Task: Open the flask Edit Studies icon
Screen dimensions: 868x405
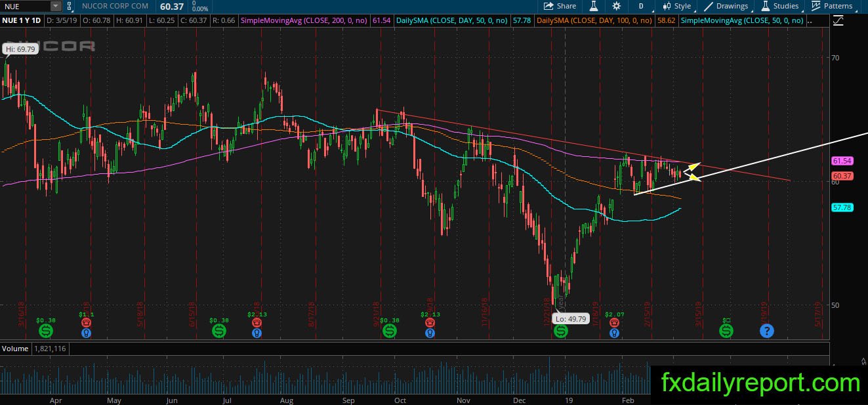Action: coord(593,6)
